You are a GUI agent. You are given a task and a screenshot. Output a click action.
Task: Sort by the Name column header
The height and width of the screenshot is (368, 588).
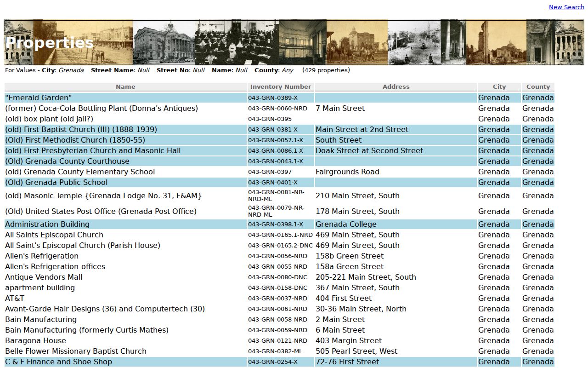click(x=125, y=86)
